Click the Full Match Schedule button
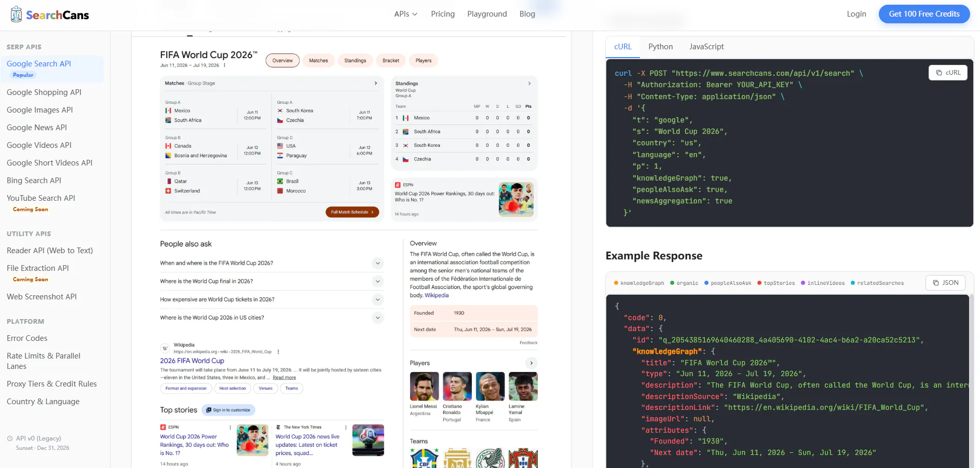 tap(352, 212)
